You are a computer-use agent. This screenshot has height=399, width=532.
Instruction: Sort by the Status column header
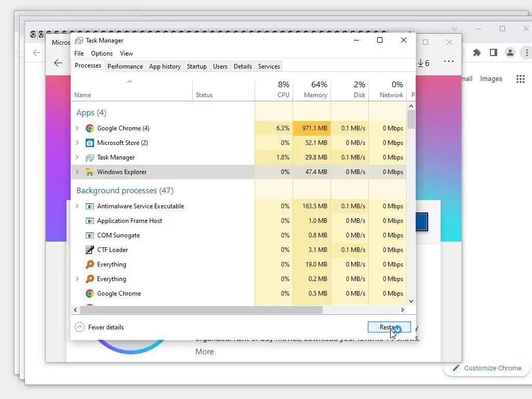[x=223, y=90]
